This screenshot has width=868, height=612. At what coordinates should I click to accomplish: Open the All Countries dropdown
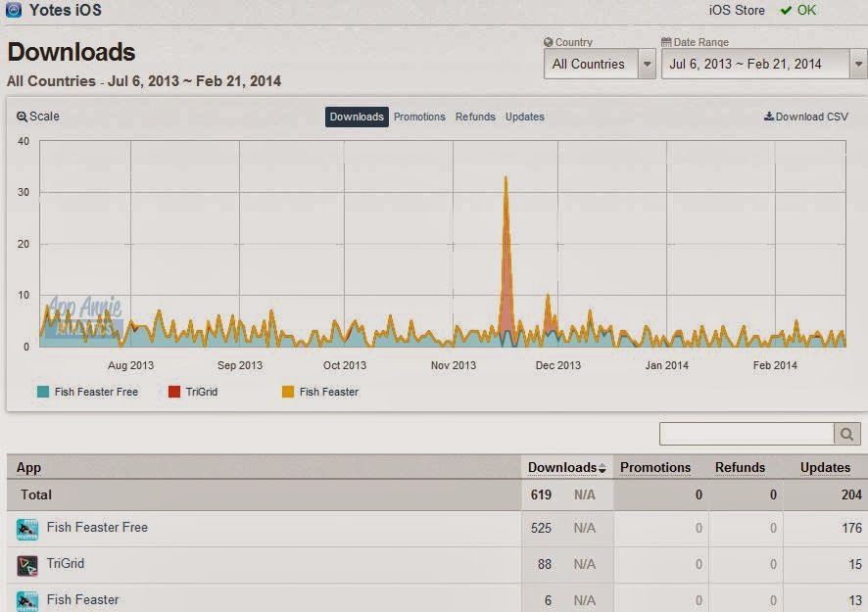click(x=600, y=64)
